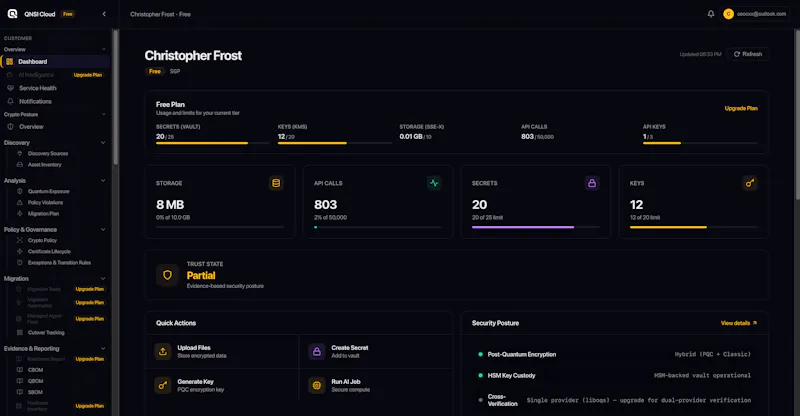The height and width of the screenshot is (416, 800).
Task: Collapse the Migration section chevron
Action: tap(104, 278)
